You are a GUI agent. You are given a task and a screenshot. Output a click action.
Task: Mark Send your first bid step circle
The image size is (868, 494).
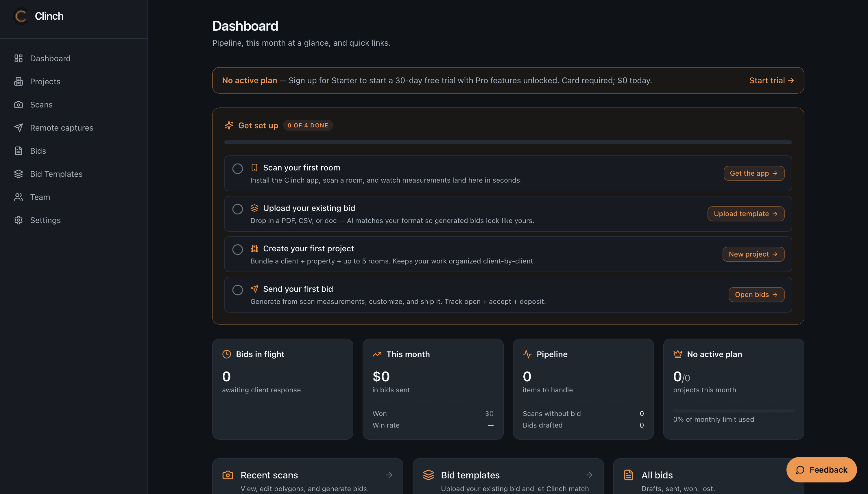coord(237,290)
